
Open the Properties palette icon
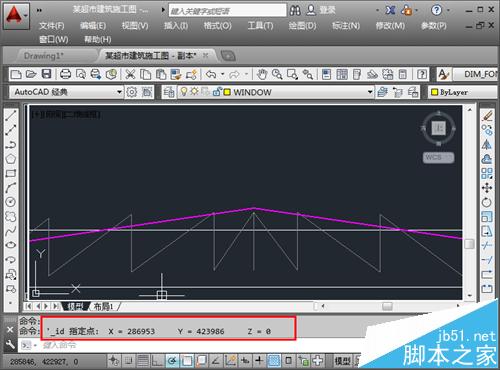(327, 74)
